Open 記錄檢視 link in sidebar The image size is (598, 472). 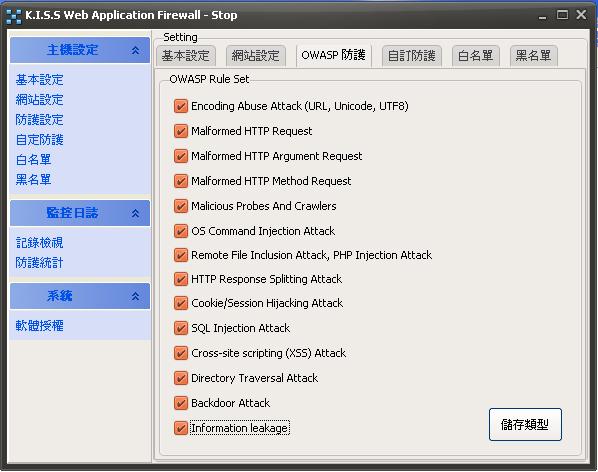point(39,242)
